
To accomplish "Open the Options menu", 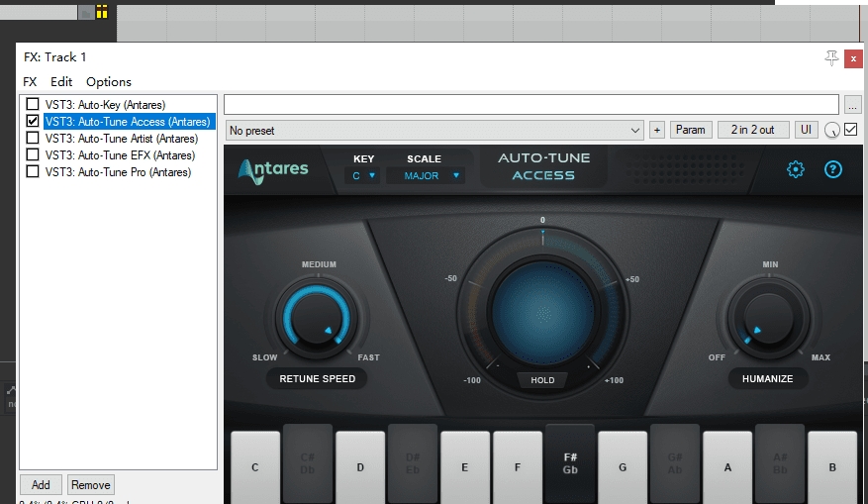I will click(109, 81).
